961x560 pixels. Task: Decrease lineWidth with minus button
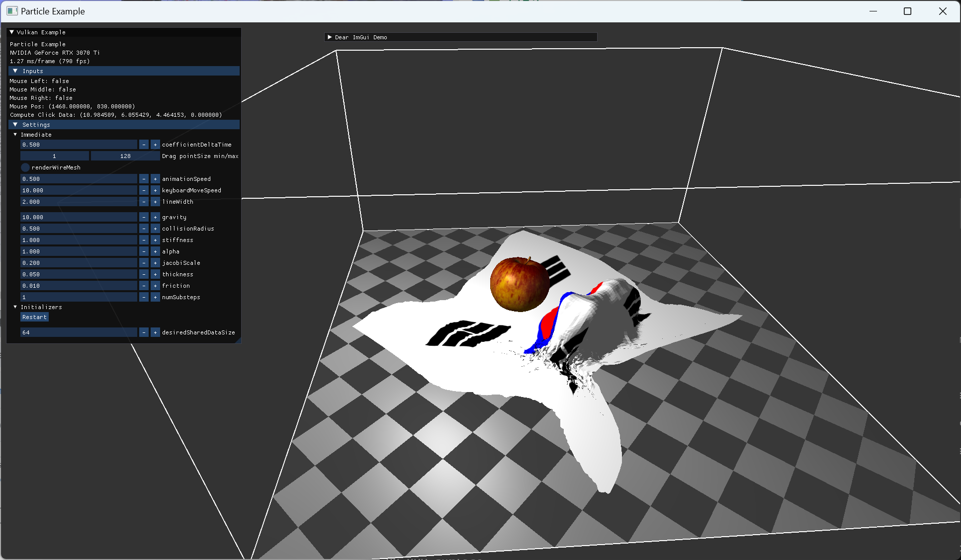144,202
